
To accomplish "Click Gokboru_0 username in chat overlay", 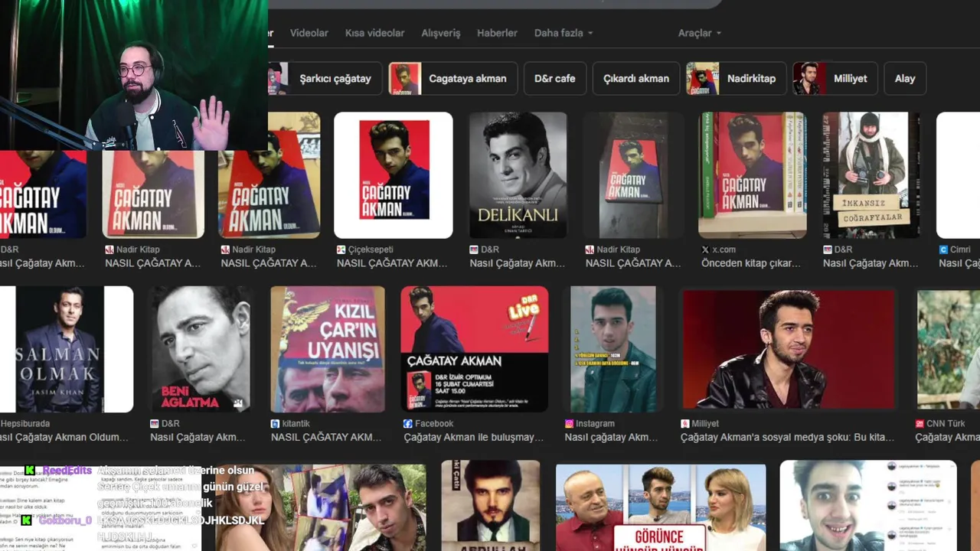I will [x=66, y=520].
